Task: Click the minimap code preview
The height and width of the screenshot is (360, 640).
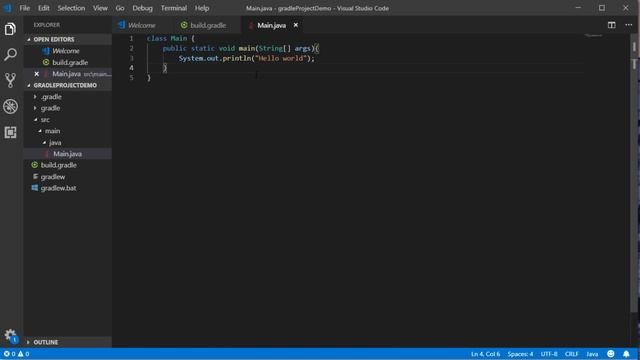Action: [593, 36]
